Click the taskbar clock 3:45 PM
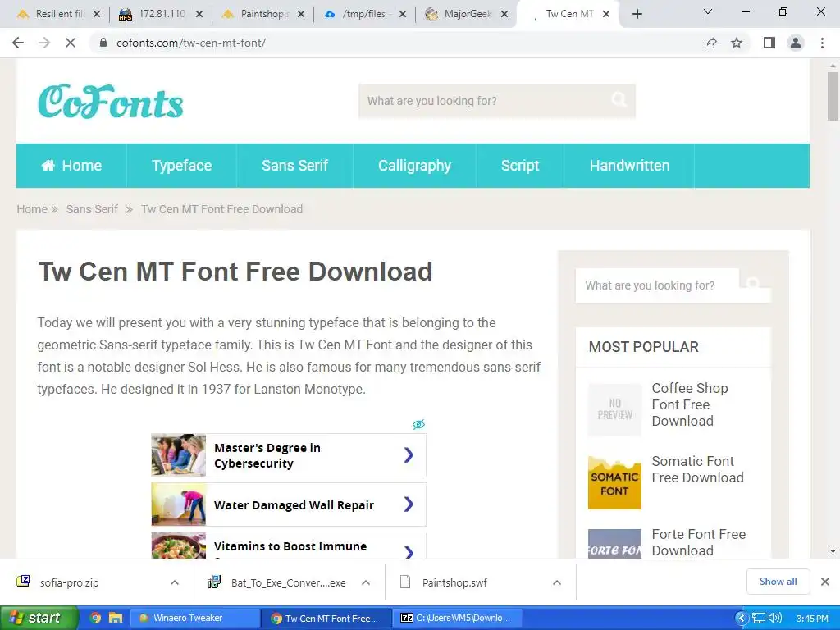Image resolution: width=840 pixels, height=630 pixels. point(812,619)
